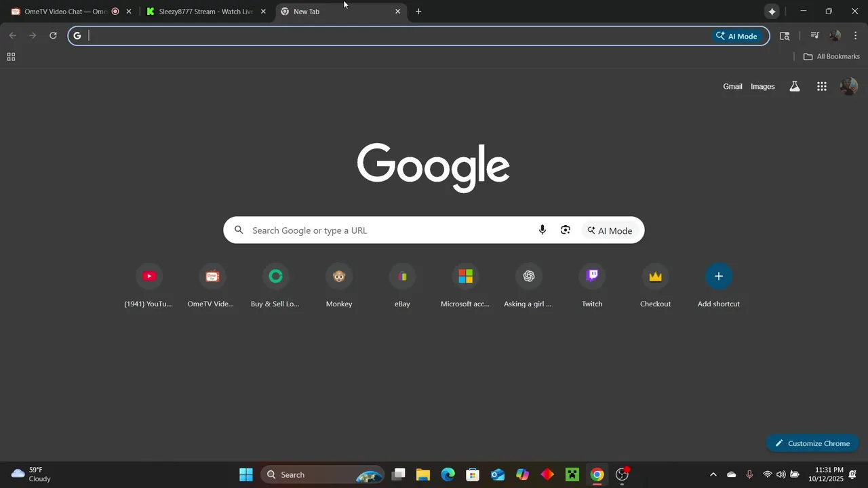Show hidden system tray icons
Screen dimensions: 868x488
(713, 474)
